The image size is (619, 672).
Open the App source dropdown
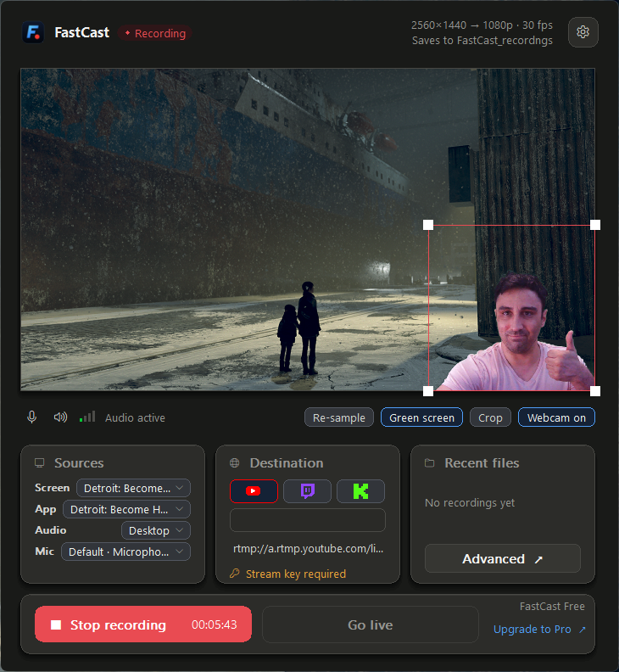127,509
